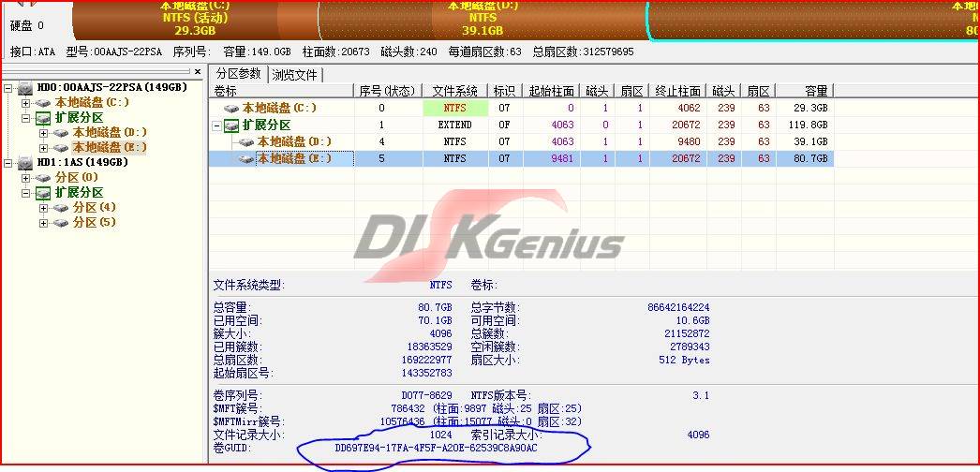The image size is (980, 472).
Task: Click starting sector number 143352783
Action: click(426, 373)
